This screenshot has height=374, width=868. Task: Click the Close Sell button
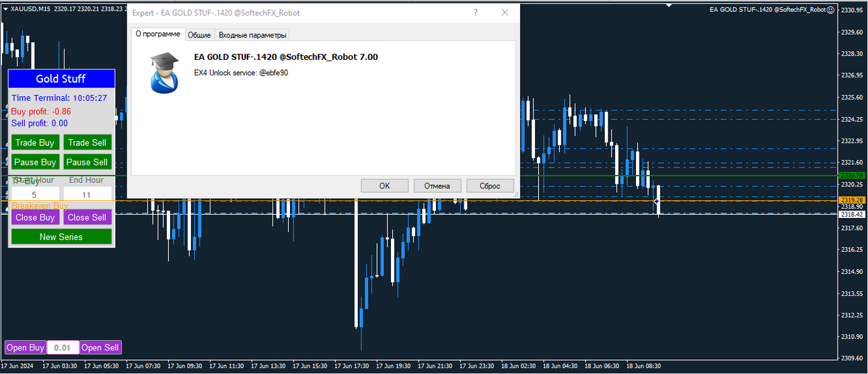[87, 217]
